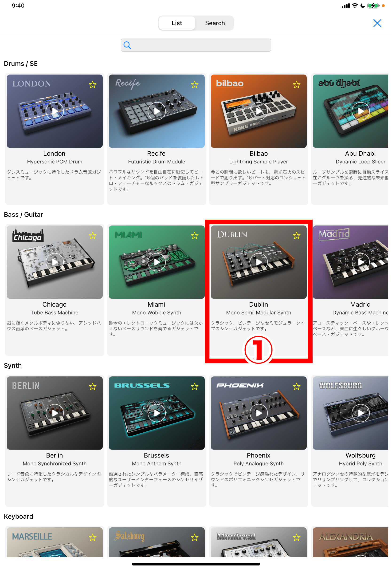Play the Bilbao sample player preview
The image size is (392, 569).
point(259,111)
